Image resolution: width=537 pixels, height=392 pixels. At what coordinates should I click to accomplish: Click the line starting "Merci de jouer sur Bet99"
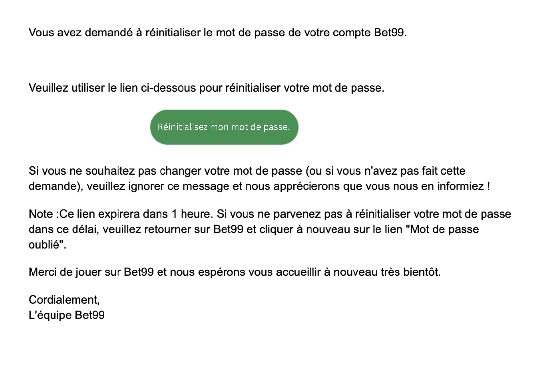(x=234, y=272)
